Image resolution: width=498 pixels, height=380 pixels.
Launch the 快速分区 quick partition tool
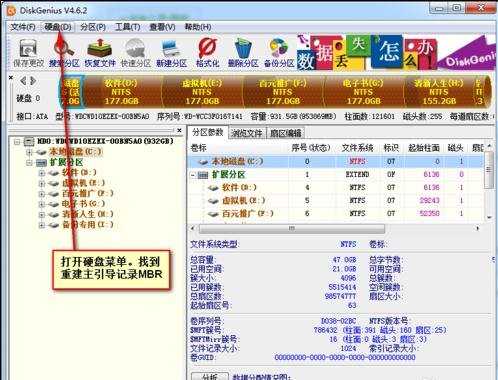[136, 53]
